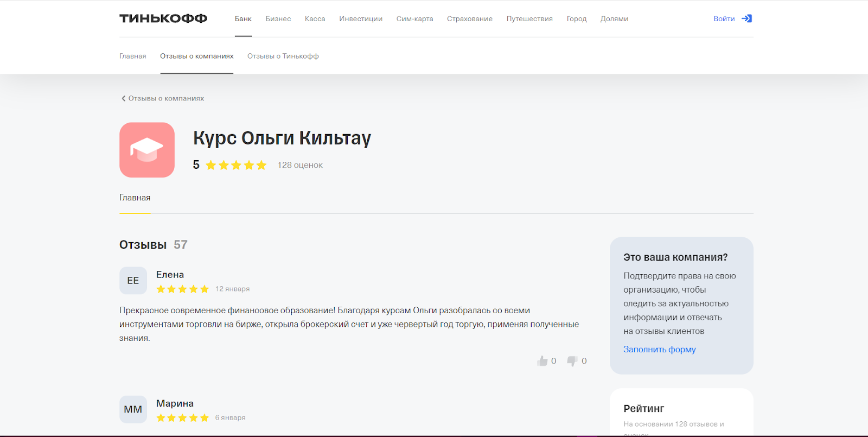Open the Бизнес section

pyautogui.click(x=278, y=18)
